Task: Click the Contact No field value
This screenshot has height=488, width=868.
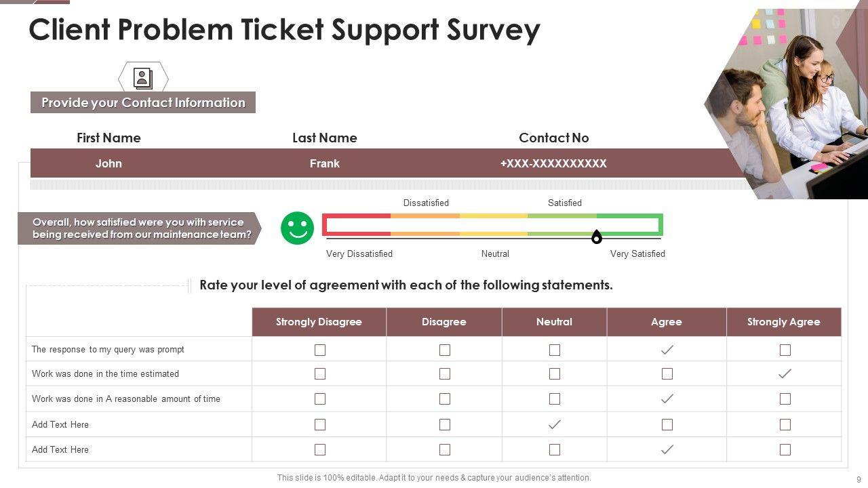Action: [553, 163]
